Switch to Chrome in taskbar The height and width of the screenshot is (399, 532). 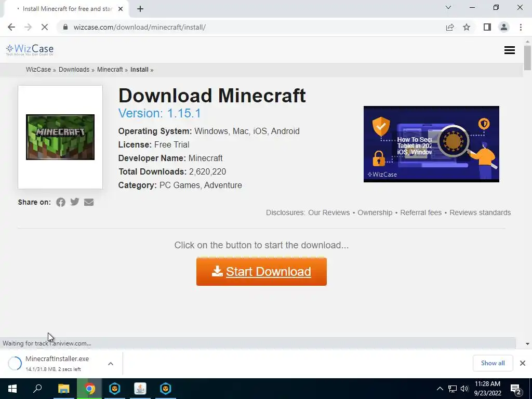pos(89,389)
